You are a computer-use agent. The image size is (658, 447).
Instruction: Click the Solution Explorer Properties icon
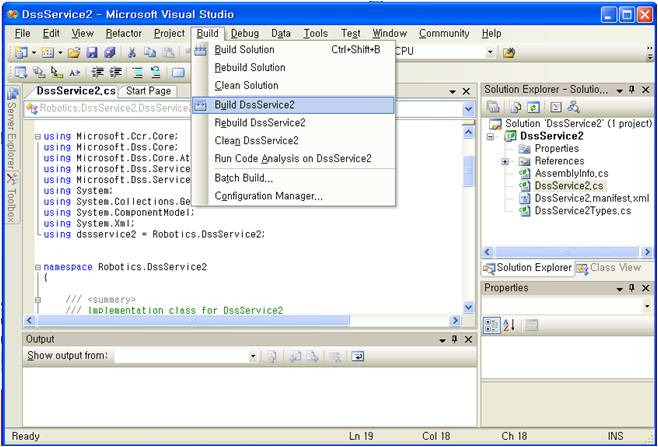pos(494,107)
